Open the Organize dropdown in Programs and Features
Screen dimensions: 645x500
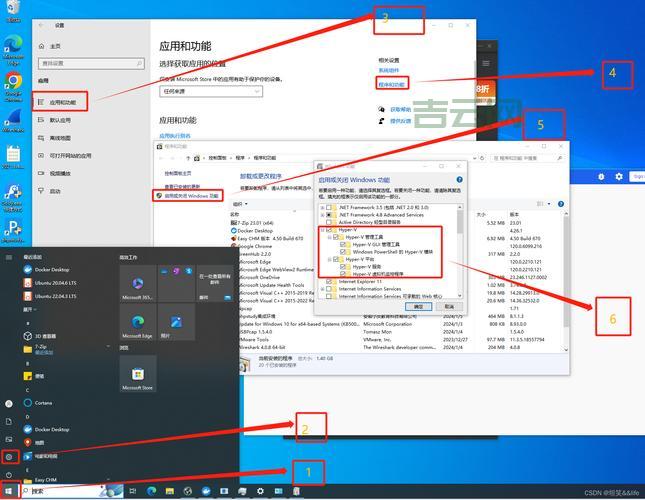click(241, 204)
